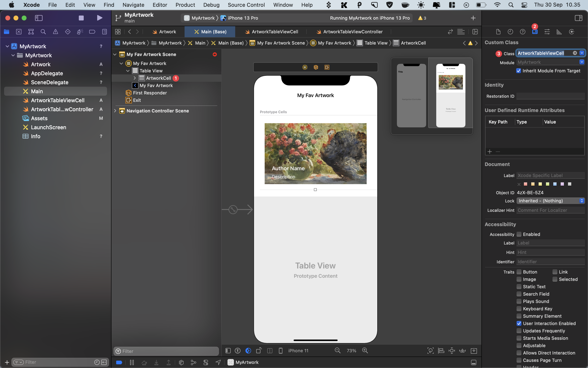
Task: Collapse the MyArtwork project root
Action: pos(7,46)
